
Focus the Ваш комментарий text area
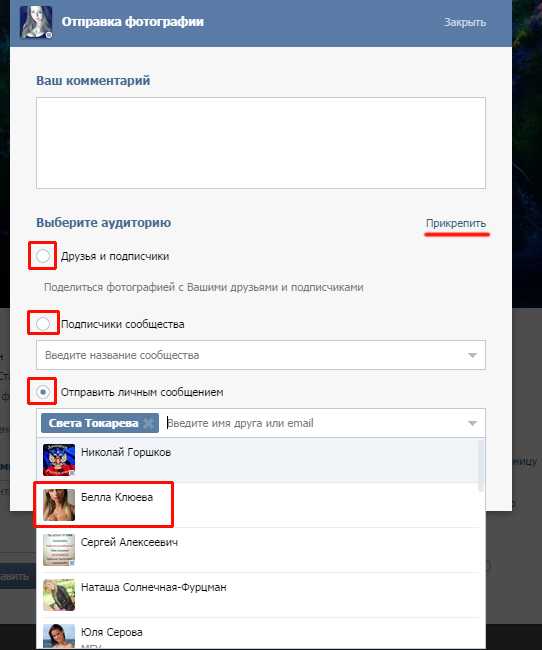(x=261, y=143)
